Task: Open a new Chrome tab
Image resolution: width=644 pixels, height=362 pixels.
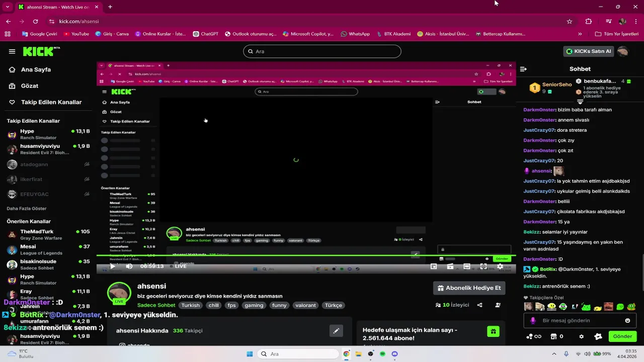Action: pyautogui.click(x=110, y=7)
